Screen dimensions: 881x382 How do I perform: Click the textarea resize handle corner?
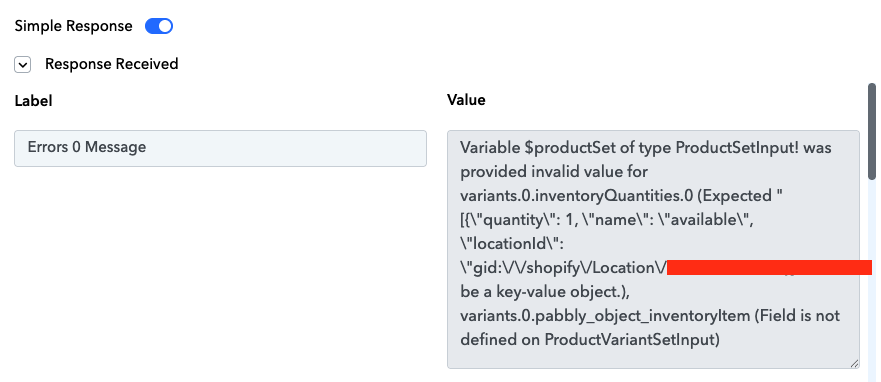[x=854, y=363]
